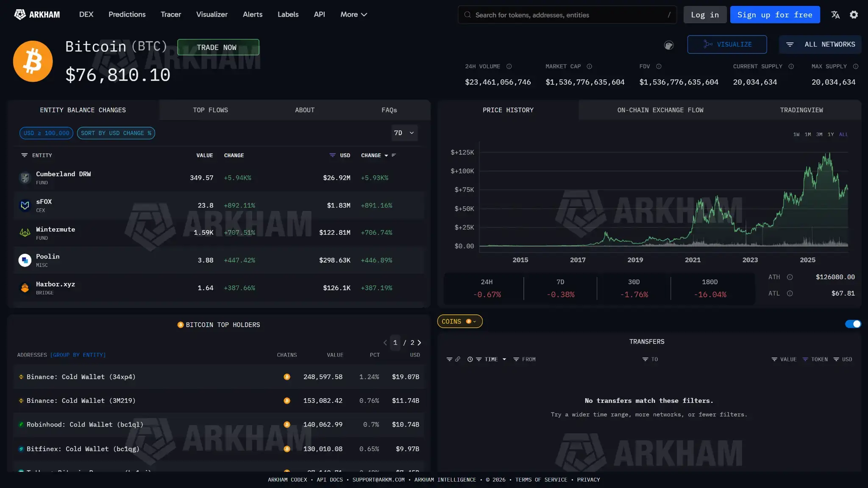Expand the More navigation menu
868x488 pixels.
tap(353, 14)
